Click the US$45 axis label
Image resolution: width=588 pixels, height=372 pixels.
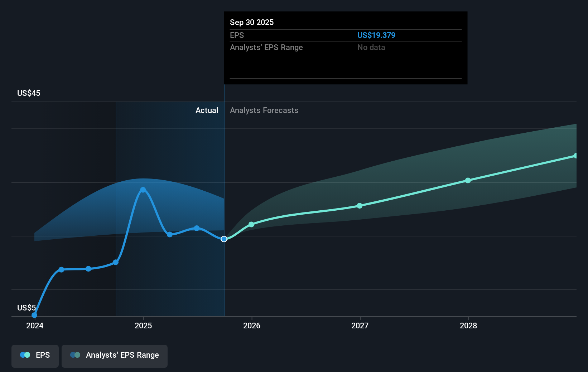tap(29, 93)
